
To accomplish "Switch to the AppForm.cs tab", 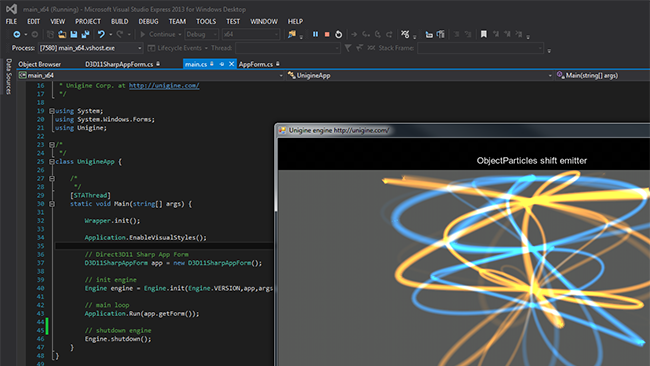I will click(256, 64).
